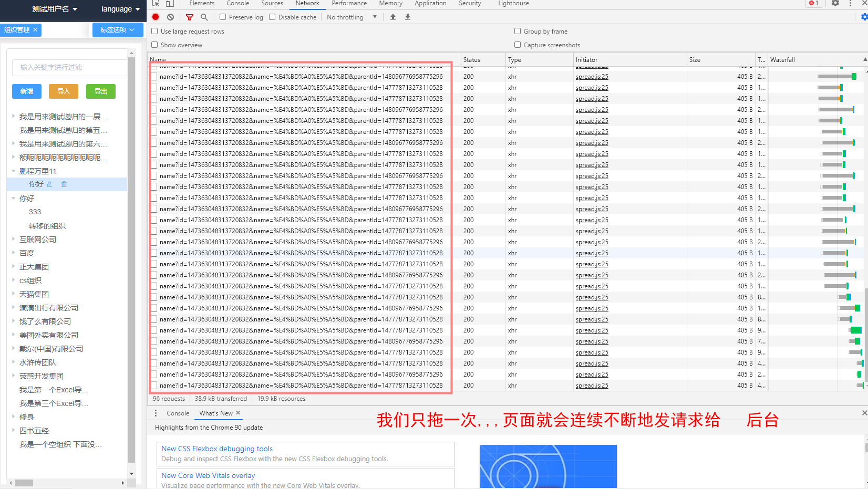The image size is (868, 489).
Task: Import a HAR file (upload icon)
Action: tap(392, 17)
